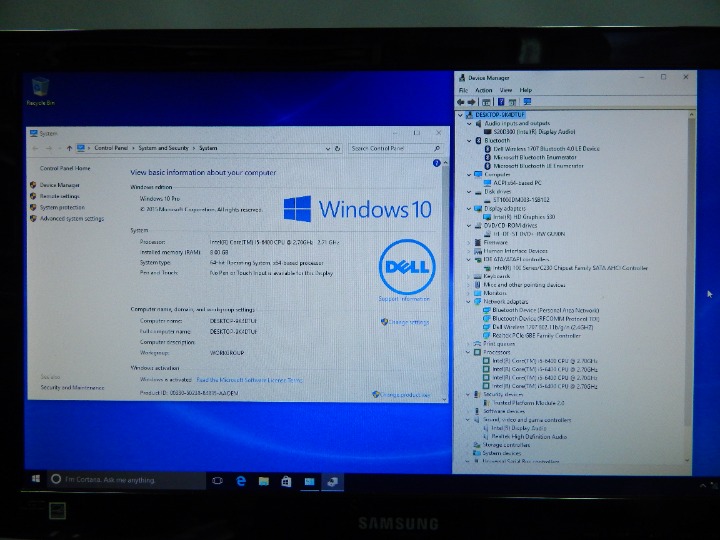Click the speaker icon beside Realtek High Definition Audio
720x540 pixels.
(486, 437)
